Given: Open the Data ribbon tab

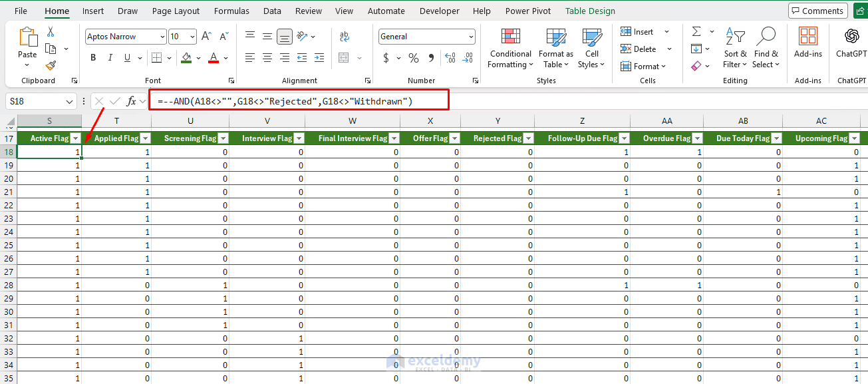Looking at the screenshot, I should [x=272, y=11].
